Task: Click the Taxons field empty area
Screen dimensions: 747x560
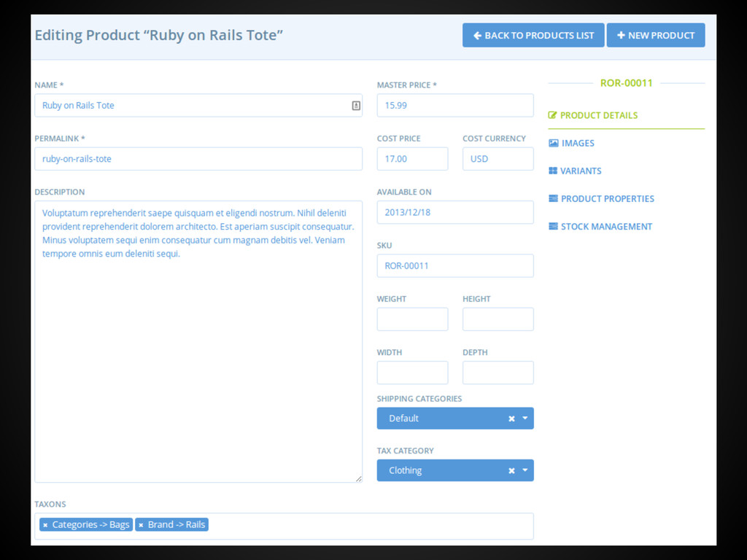Action: coord(371,526)
